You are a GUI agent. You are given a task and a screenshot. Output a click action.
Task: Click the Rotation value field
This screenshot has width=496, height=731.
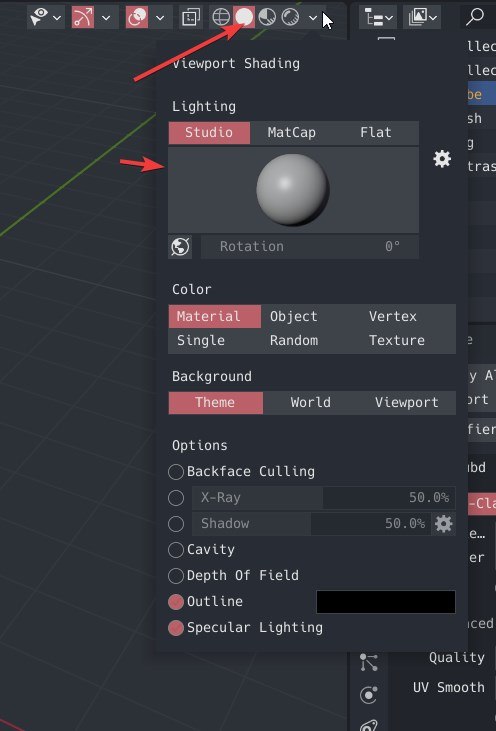pos(310,247)
